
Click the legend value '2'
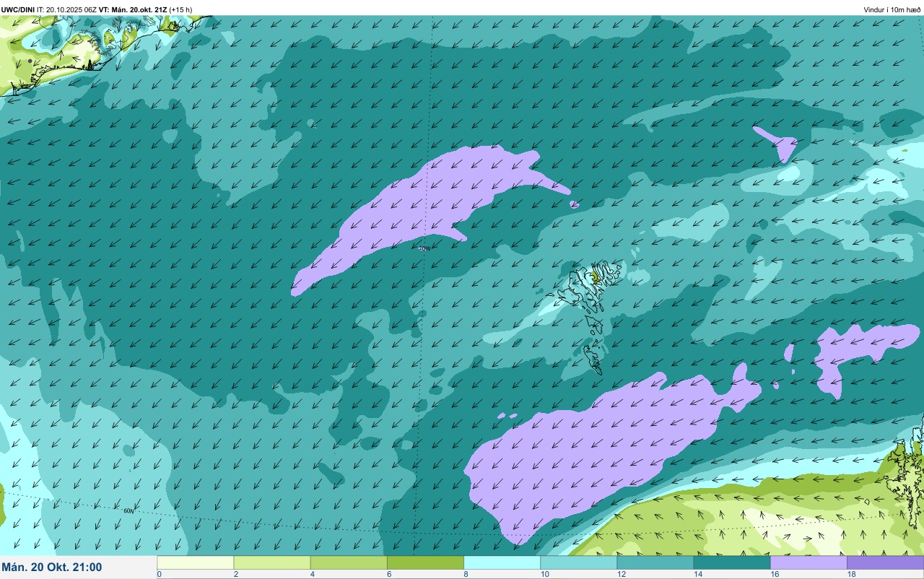click(x=235, y=574)
